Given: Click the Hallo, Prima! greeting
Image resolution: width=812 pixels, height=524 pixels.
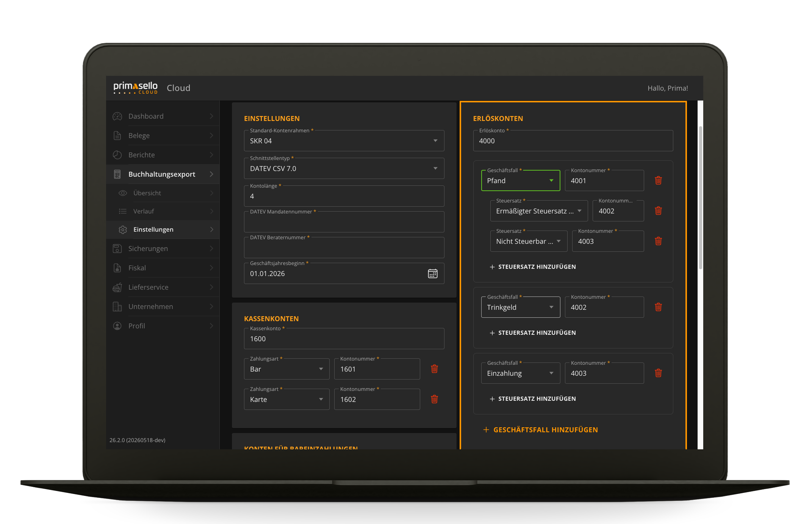Looking at the screenshot, I should pos(668,88).
